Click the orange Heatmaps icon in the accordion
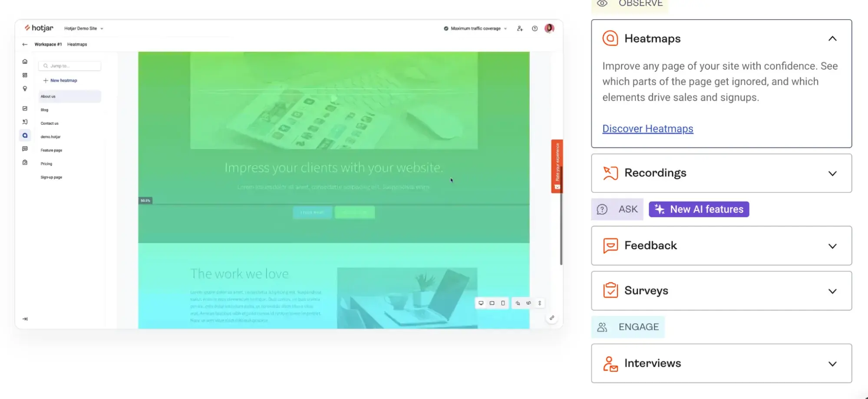This screenshot has height=399, width=868. [x=610, y=39]
